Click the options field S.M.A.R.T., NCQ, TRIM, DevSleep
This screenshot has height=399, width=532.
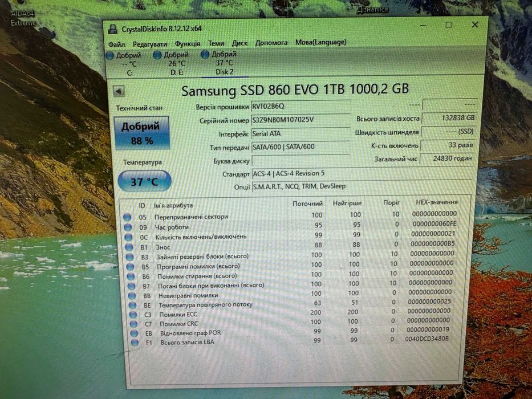362,186
